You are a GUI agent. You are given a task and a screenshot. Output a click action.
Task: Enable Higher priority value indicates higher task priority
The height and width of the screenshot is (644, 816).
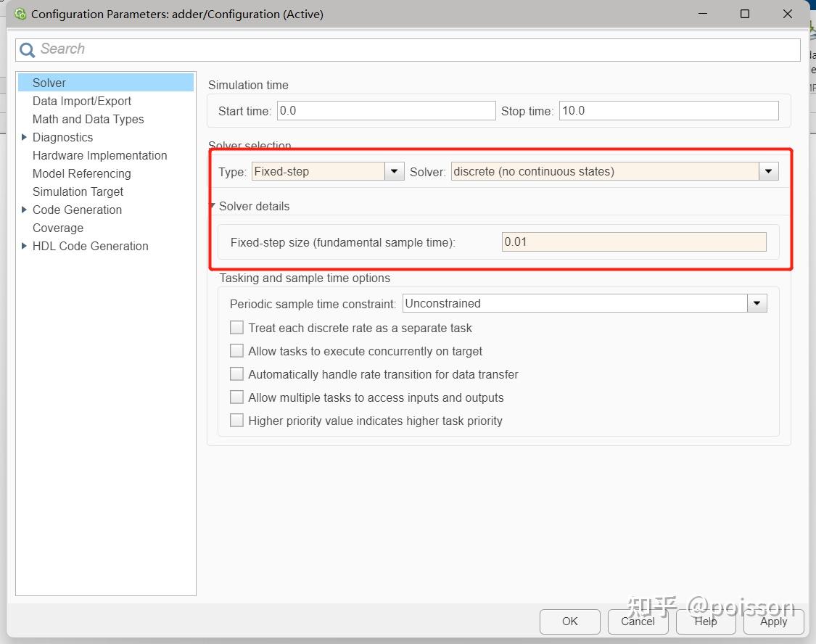pyautogui.click(x=236, y=421)
